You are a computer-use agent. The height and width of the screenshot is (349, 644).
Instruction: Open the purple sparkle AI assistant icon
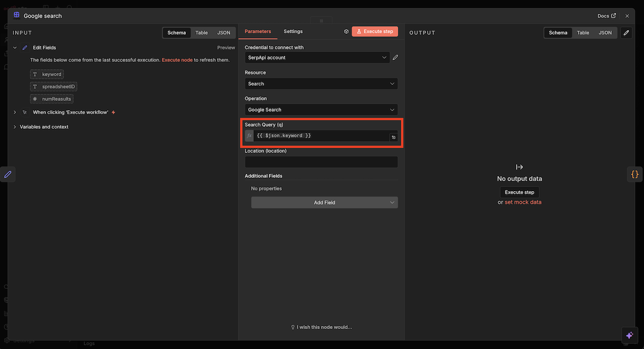(630, 335)
